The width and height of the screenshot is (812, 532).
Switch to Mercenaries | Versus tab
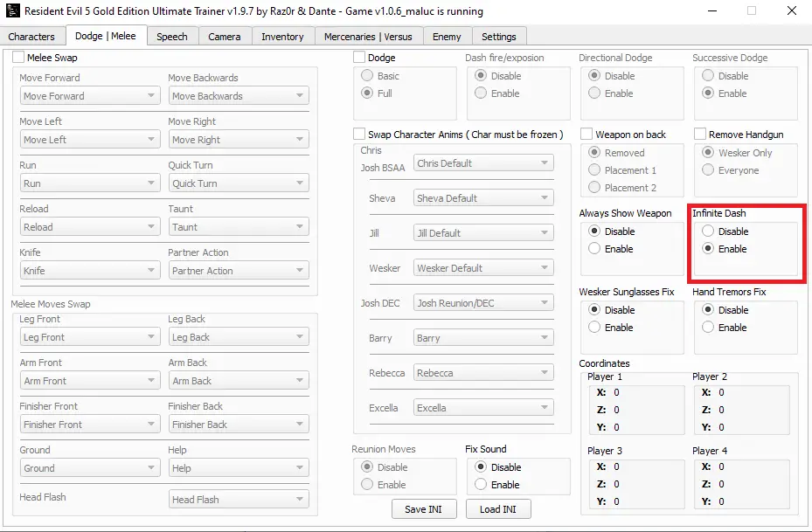click(368, 36)
